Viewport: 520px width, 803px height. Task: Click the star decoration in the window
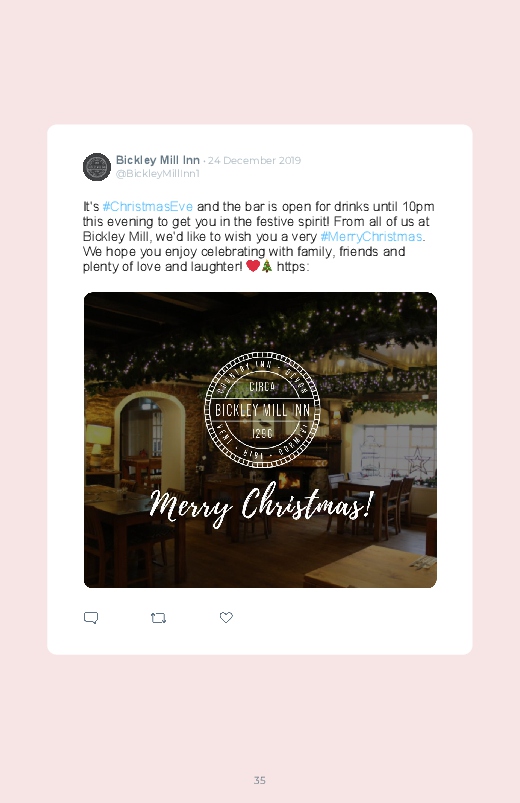(x=417, y=460)
